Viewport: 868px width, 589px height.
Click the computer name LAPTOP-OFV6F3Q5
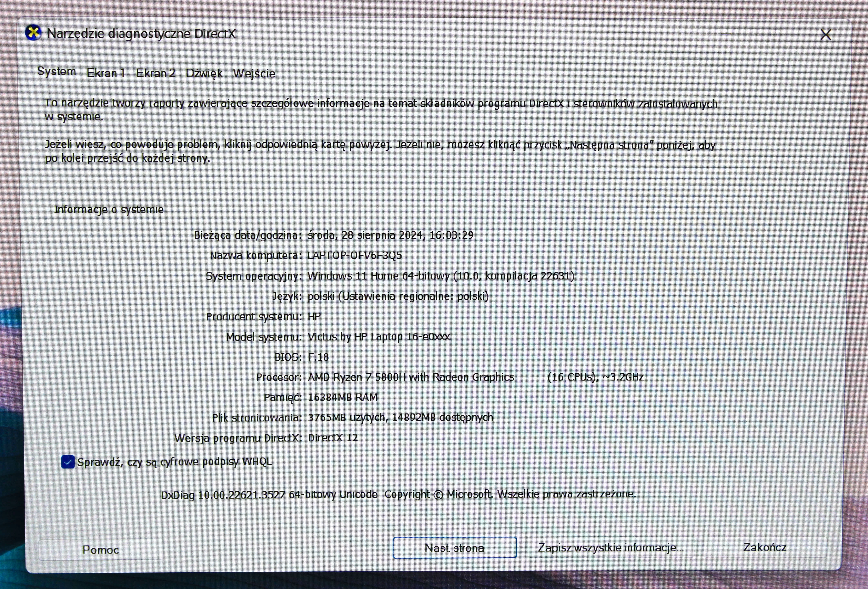coord(354,255)
